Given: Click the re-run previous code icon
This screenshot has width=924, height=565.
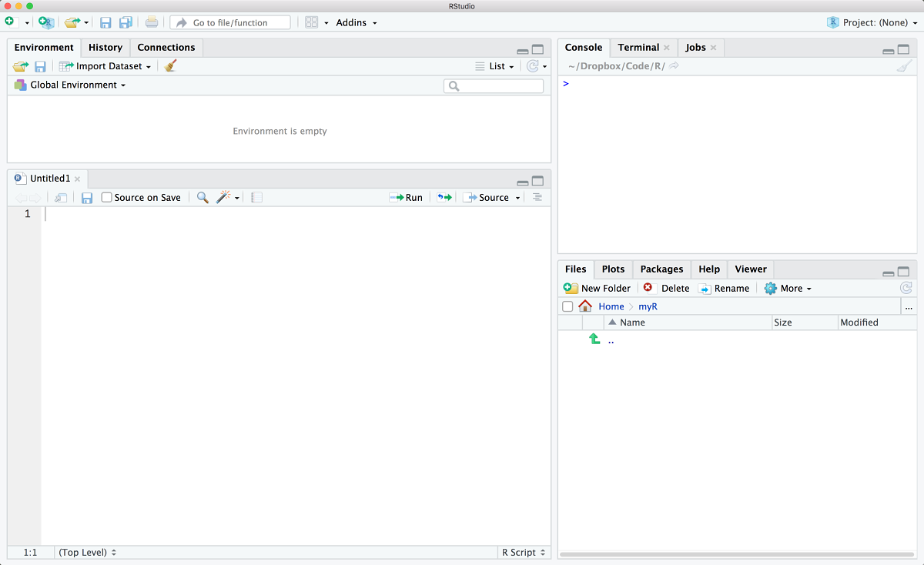Looking at the screenshot, I should pos(444,198).
